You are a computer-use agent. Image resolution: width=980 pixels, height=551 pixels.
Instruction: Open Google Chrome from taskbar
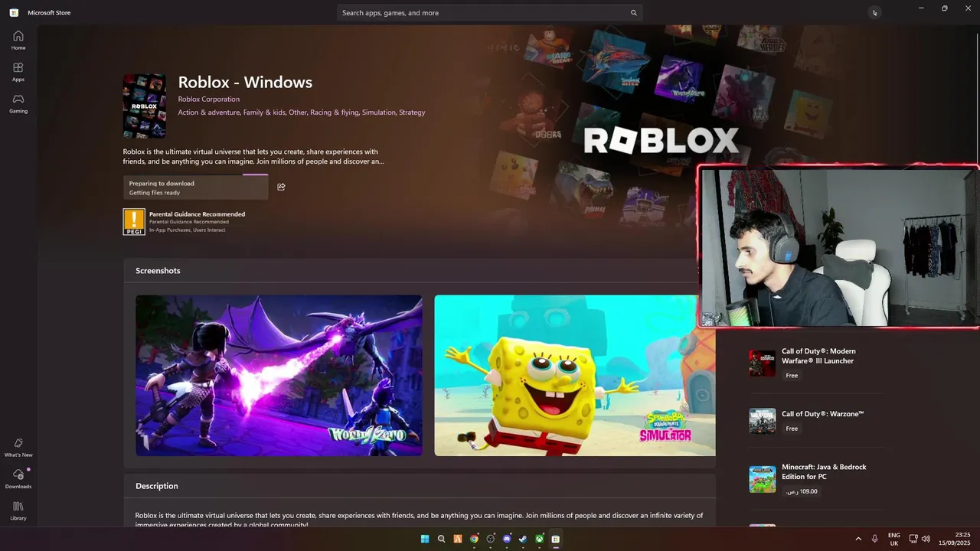tap(474, 539)
